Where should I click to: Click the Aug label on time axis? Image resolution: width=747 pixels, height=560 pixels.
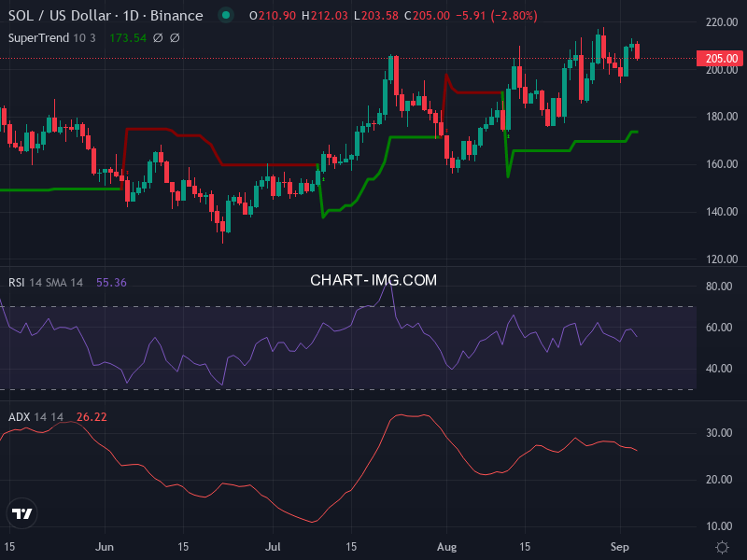coord(447,546)
